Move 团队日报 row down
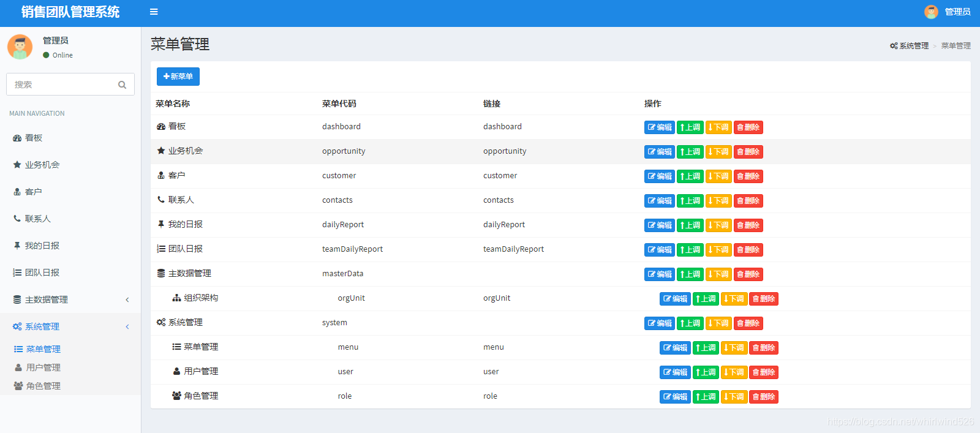This screenshot has height=433, width=980. tap(718, 250)
